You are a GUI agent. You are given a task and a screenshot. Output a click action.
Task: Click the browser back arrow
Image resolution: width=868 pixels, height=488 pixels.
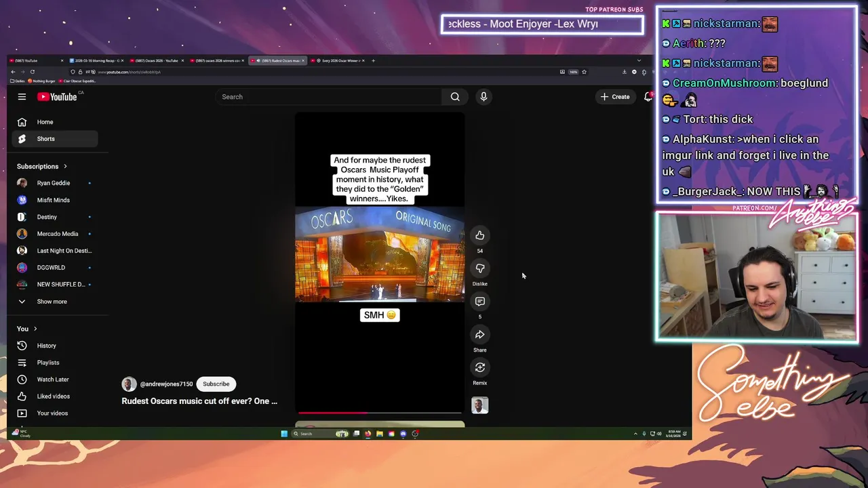pyautogui.click(x=13, y=72)
